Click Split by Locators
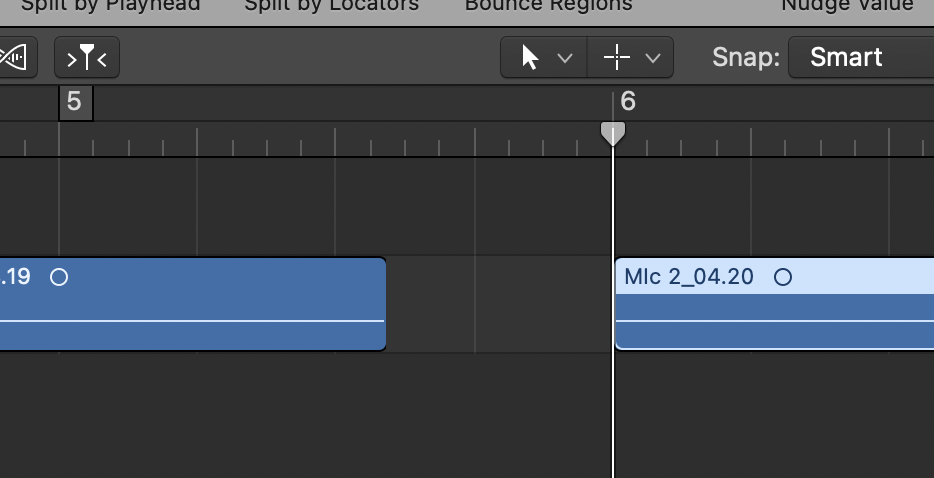 [x=331, y=5]
